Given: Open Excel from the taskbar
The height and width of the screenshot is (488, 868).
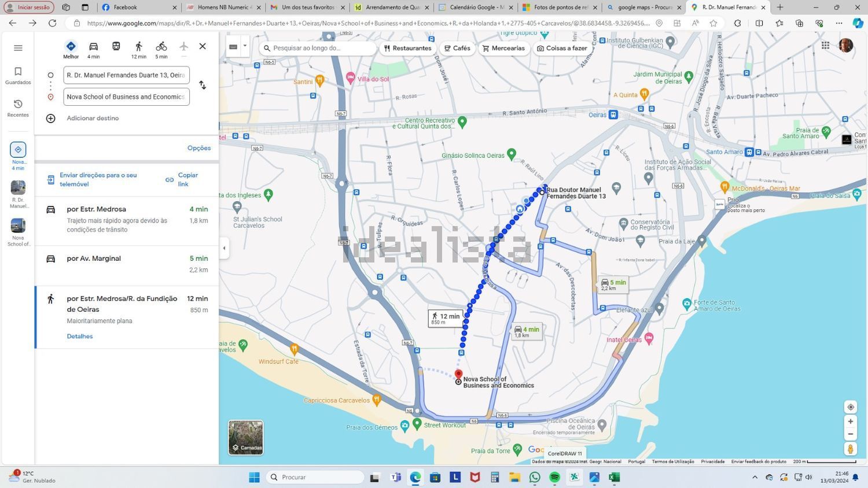Looking at the screenshot, I should point(615,477).
